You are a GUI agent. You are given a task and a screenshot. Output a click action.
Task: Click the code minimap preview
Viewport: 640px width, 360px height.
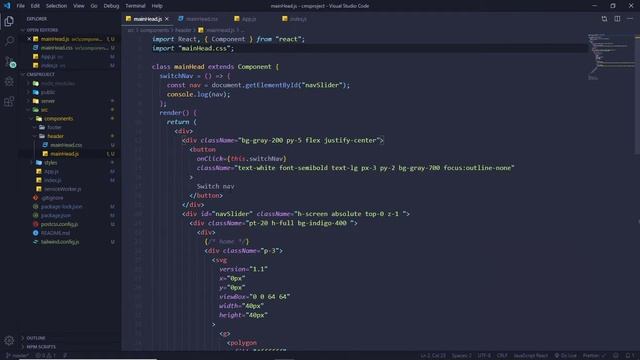(611, 56)
